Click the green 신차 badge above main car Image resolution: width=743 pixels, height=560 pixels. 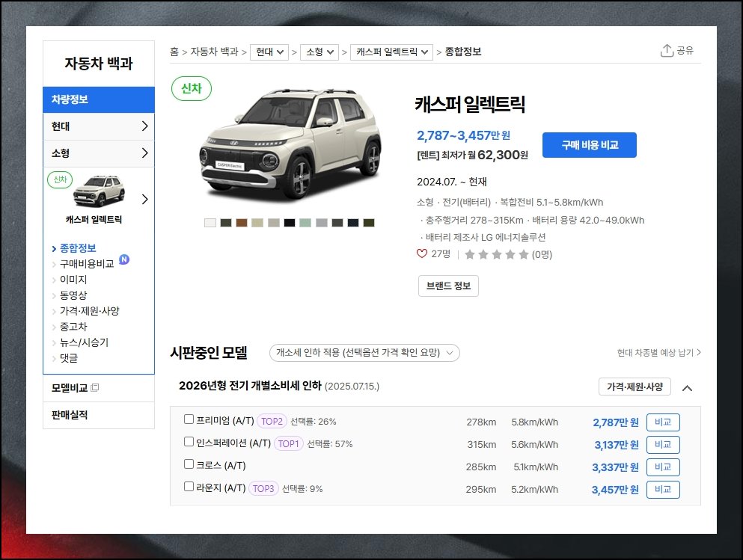pyautogui.click(x=192, y=88)
